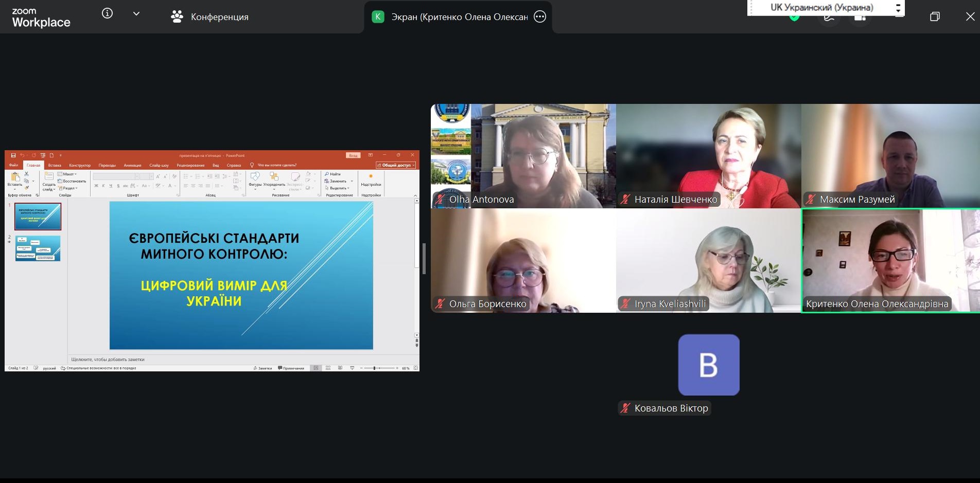Screen dimensions: 980x483
Task: Click the Фигуры shapes icon
Action: click(255, 177)
